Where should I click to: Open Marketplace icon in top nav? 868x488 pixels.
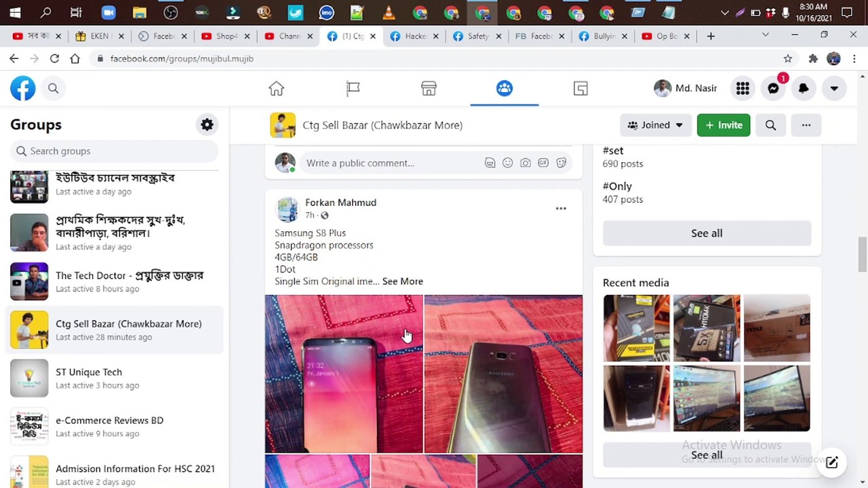click(429, 88)
